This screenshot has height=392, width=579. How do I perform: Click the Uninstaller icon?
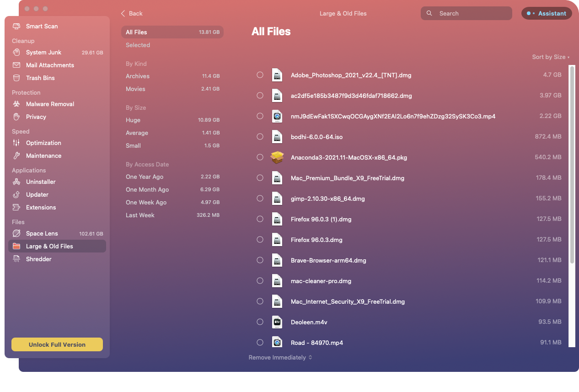[16, 182]
